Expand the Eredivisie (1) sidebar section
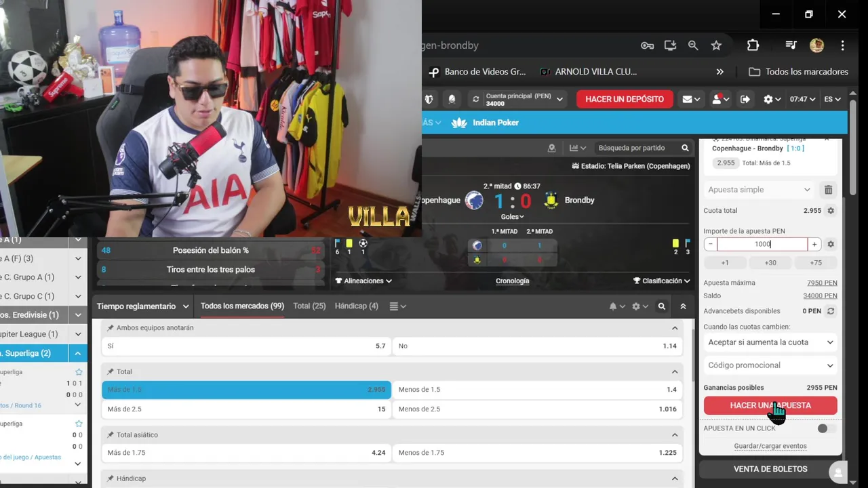The width and height of the screenshot is (868, 488). (x=78, y=315)
